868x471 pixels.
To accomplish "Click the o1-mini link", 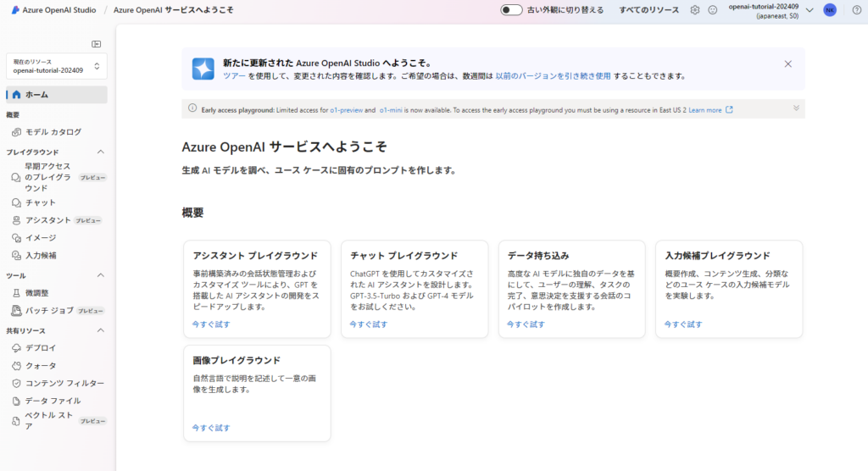I will click(390, 110).
